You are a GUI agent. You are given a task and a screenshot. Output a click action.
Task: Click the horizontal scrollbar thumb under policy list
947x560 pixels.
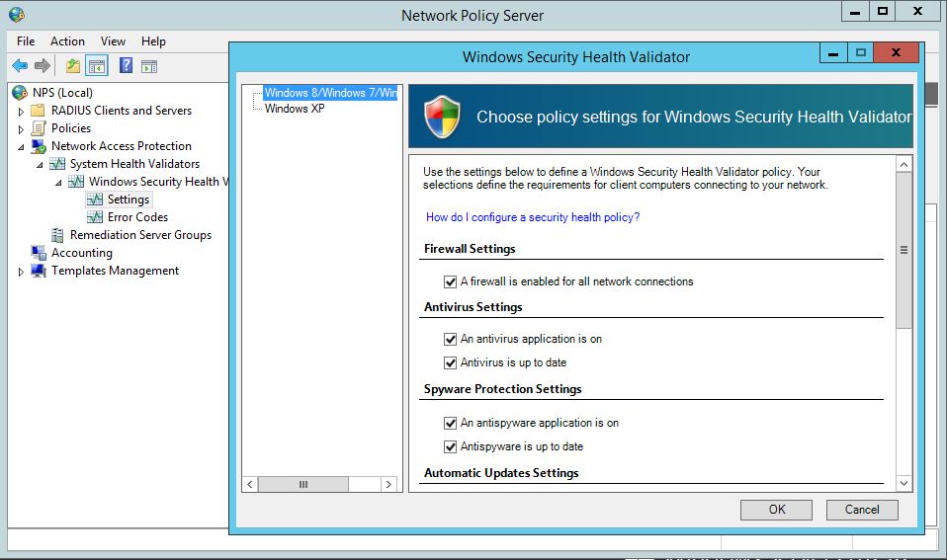point(303,484)
